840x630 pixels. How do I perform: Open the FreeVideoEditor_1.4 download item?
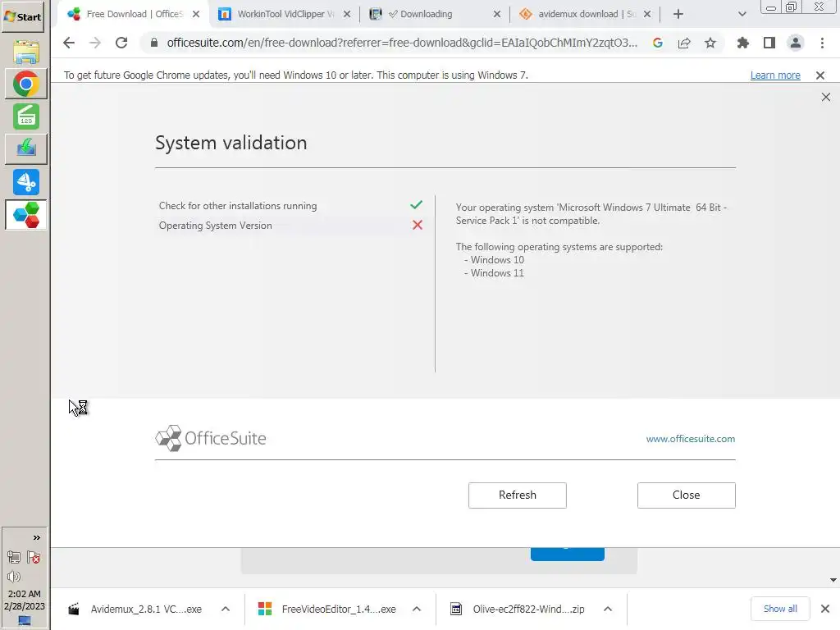point(328,609)
